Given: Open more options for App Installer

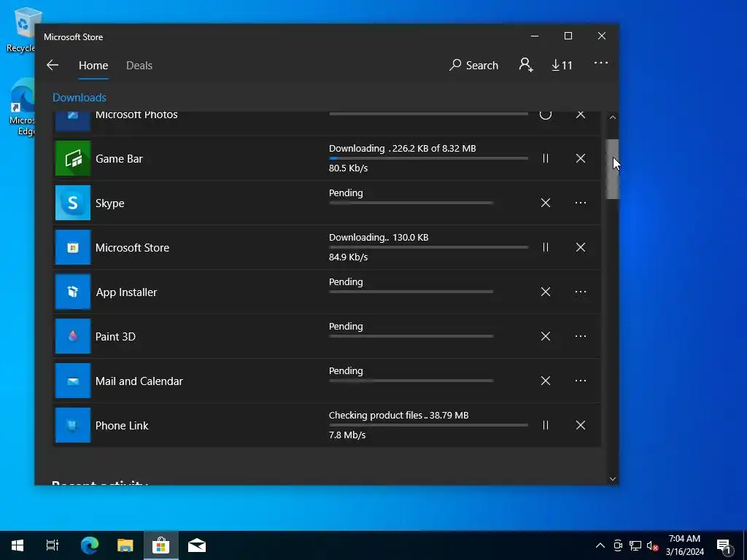Looking at the screenshot, I should pyautogui.click(x=580, y=292).
